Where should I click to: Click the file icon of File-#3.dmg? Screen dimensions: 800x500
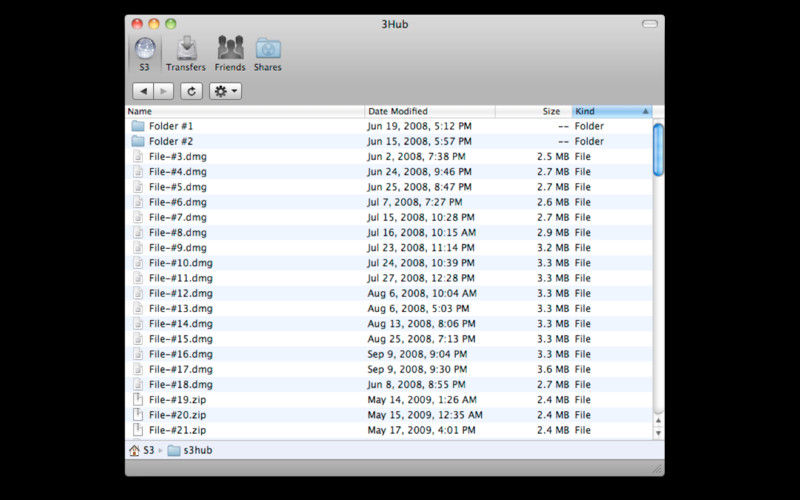click(x=138, y=156)
